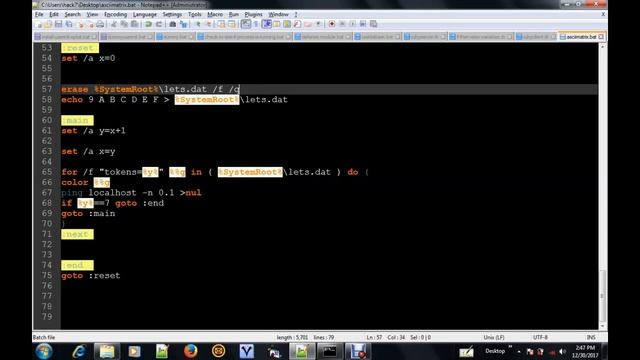Open the Run menu
The width and height of the screenshot is (640, 360).
click(x=233, y=14)
